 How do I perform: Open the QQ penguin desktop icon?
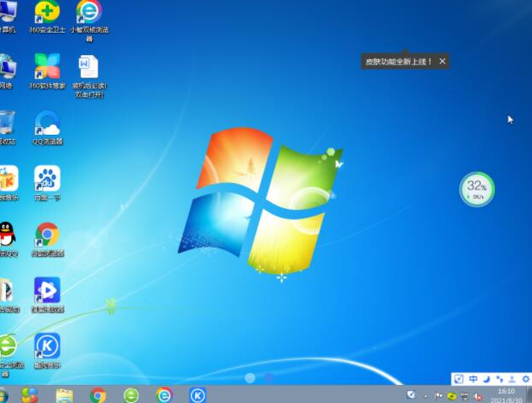coord(7,234)
